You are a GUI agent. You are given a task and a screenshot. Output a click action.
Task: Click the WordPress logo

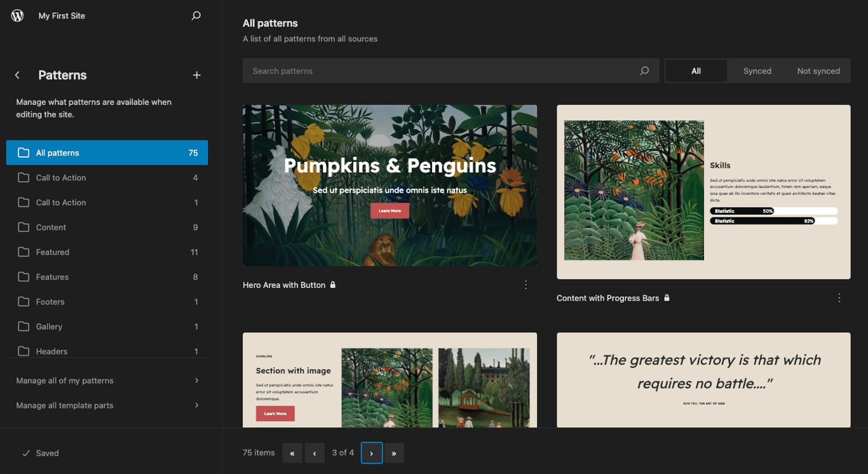pyautogui.click(x=17, y=16)
